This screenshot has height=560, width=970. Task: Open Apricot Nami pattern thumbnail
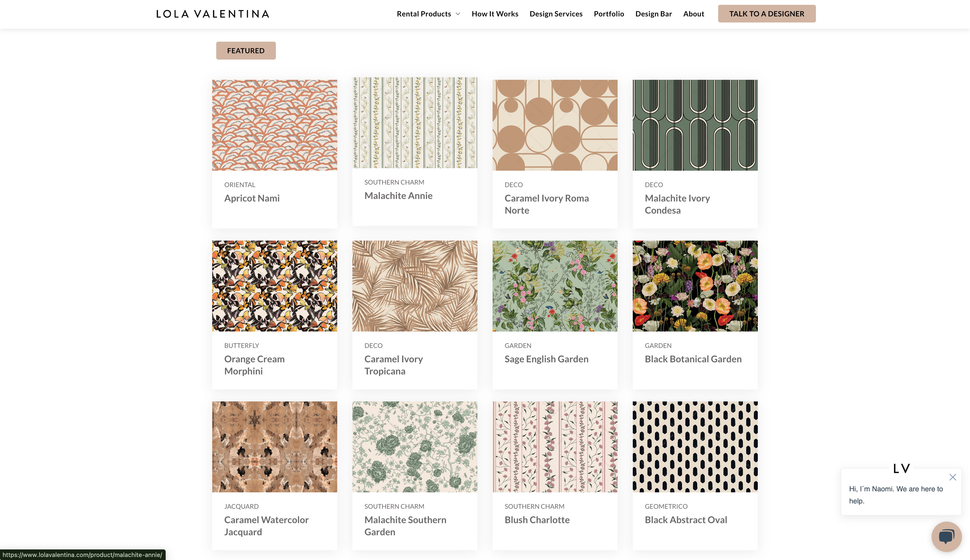pyautogui.click(x=274, y=125)
